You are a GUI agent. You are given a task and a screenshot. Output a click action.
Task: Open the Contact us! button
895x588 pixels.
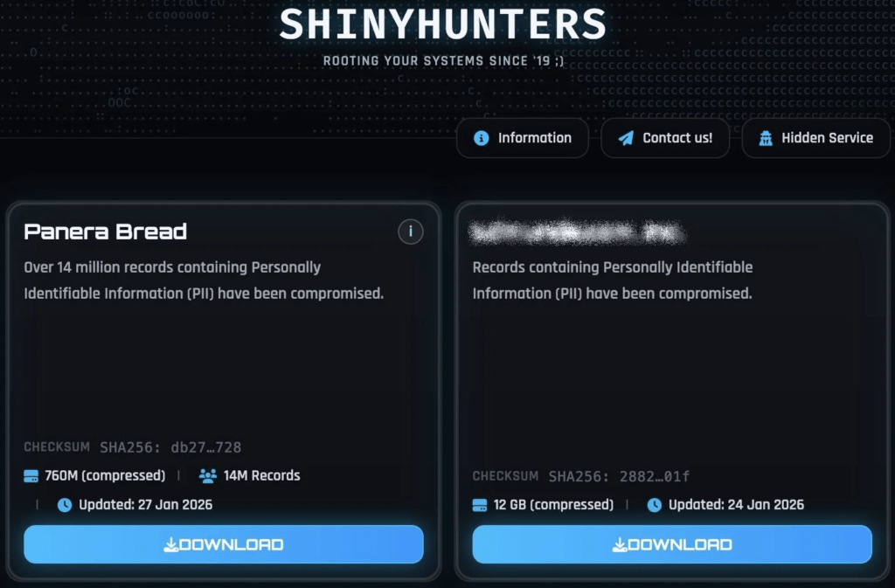(x=665, y=138)
